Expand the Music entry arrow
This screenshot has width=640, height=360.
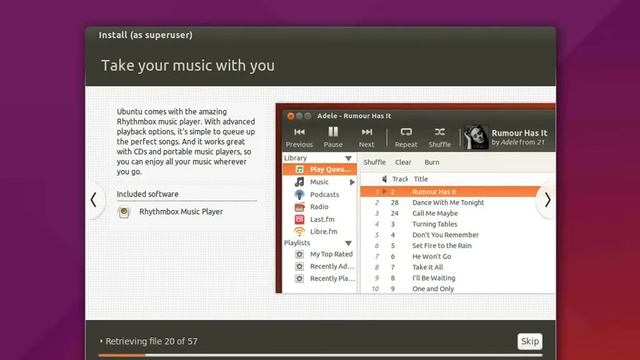[352, 182]
